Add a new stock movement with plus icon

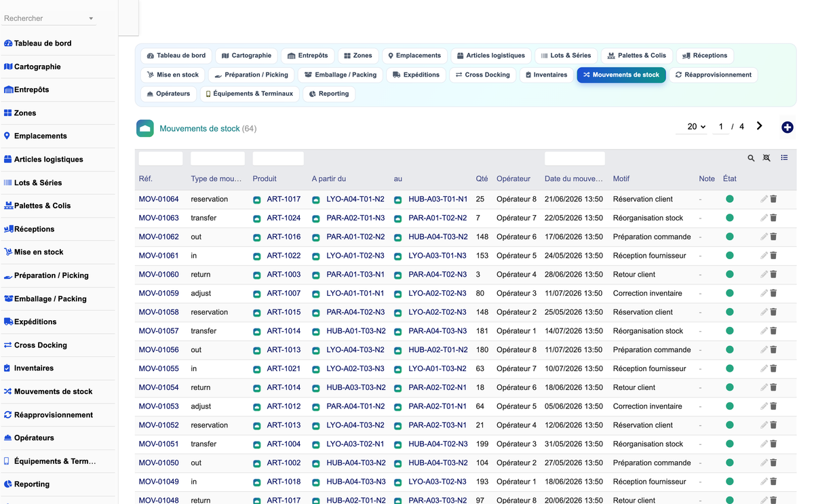pos(787,128)
